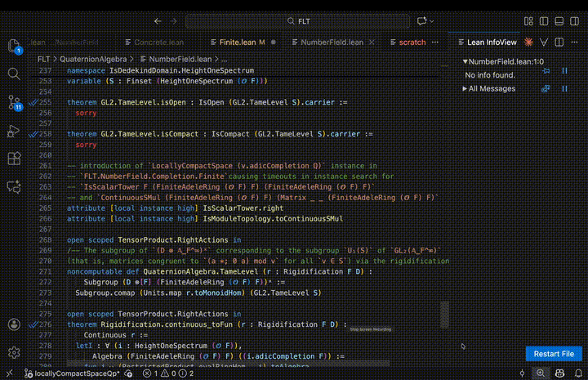Image resolution: width=588 pixels, height=380 pixels.
Task: Pause updating for NumberField.lean:1:0 section
Action: (x=564, y=70)
